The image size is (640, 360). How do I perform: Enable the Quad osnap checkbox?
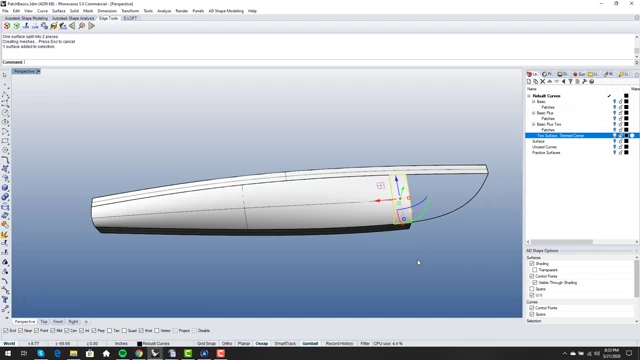pos(124,331)
